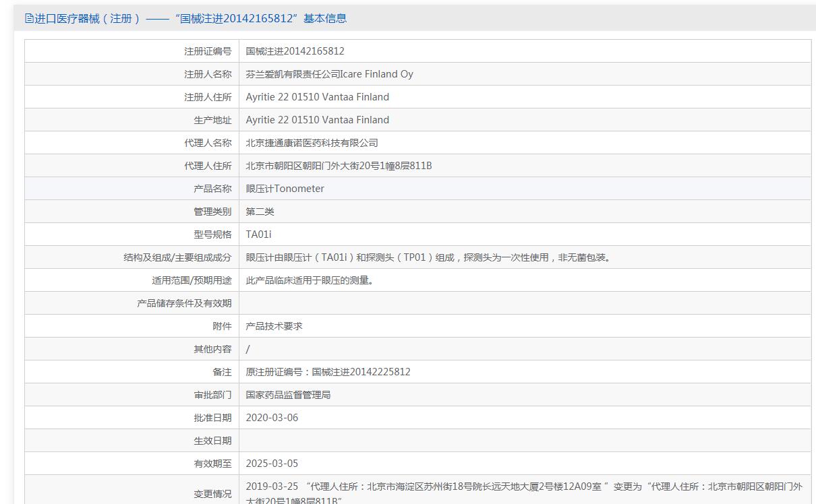Select the 第二类 category value
Image resolution: width=816 pixels, height=504 pixels.
click(260, 212)
